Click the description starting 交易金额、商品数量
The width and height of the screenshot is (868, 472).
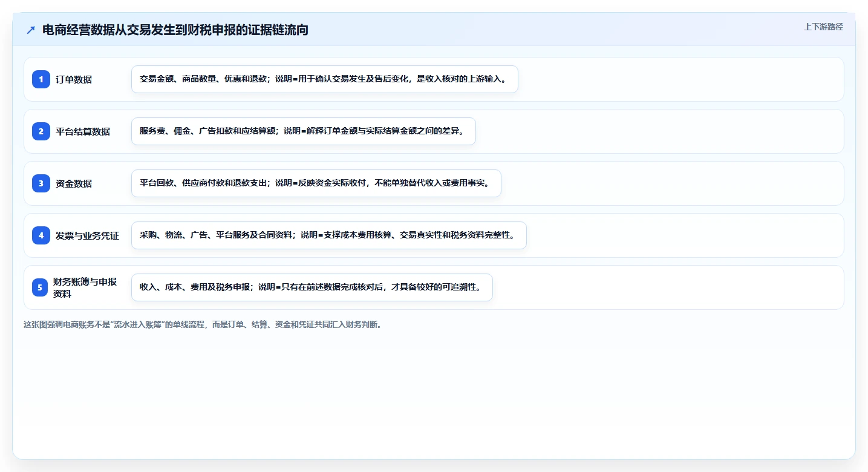coord(325,79)
